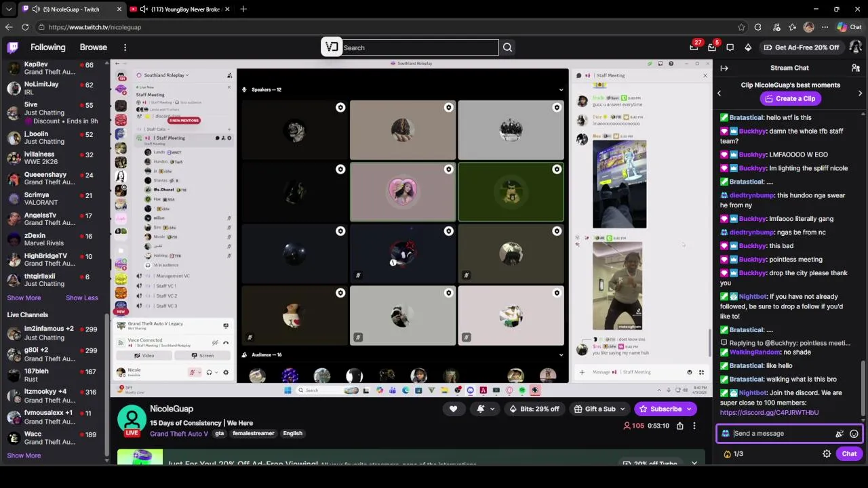The height and width of the screenshot is (488, 868).
Task: Click the gta tag
Action: click(x=219, y=433)
